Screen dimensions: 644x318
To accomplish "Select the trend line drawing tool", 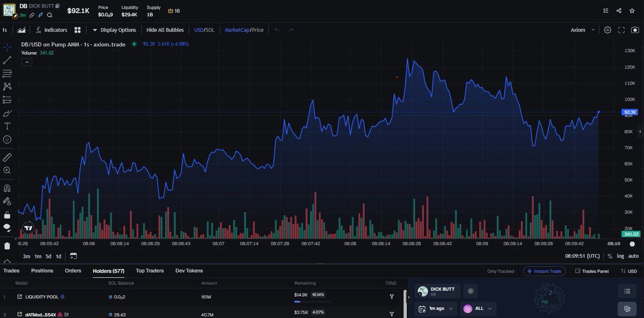I will coord(7,60).
